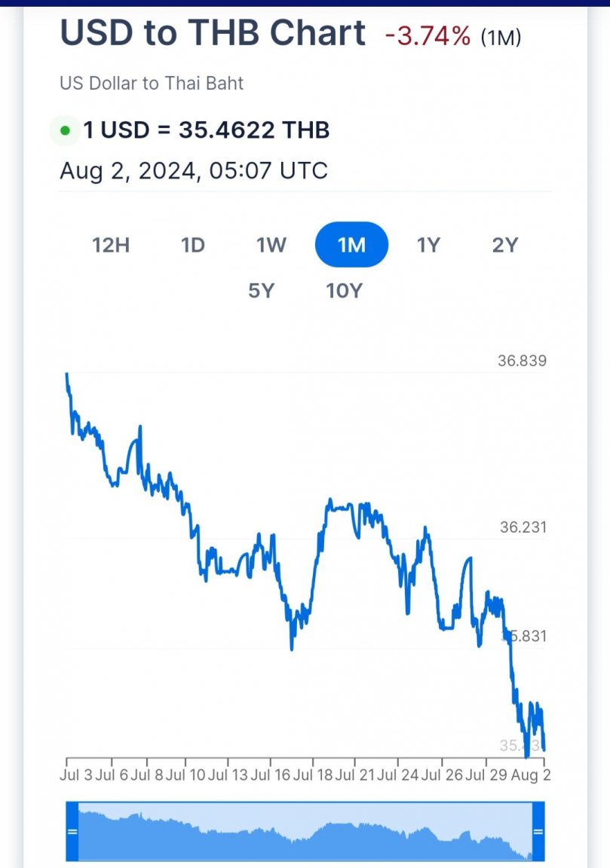
Task: Click the 1 USD = 35.4622 THB rate
Action: (x=206, y=130)
